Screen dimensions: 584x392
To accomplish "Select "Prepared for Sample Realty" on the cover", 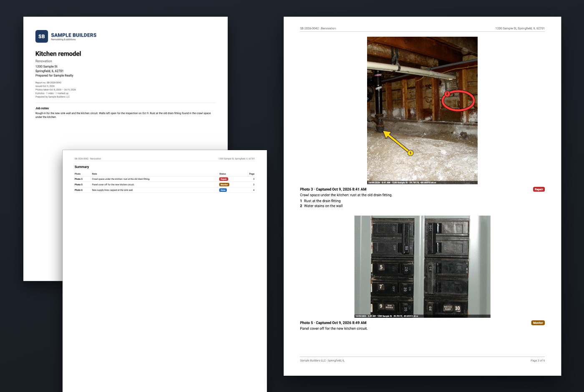I will pos(54,75).
